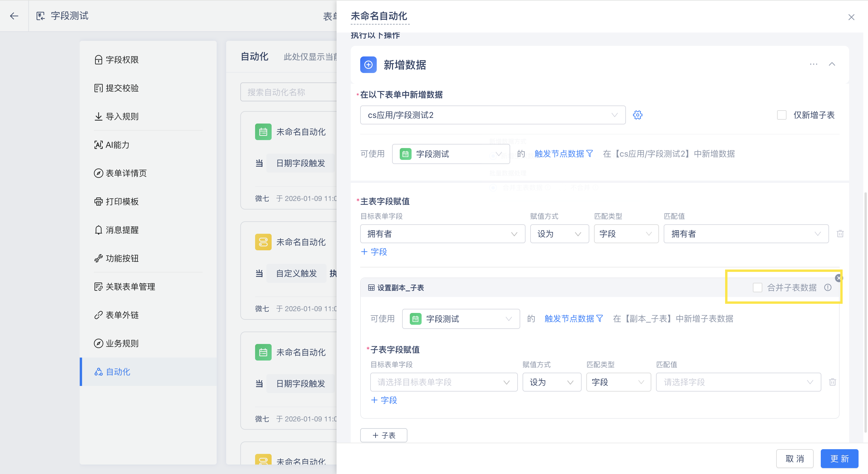Click the info icon beside 合并子表数据
Screen dimensions: 868x474
tap(828, 288)
